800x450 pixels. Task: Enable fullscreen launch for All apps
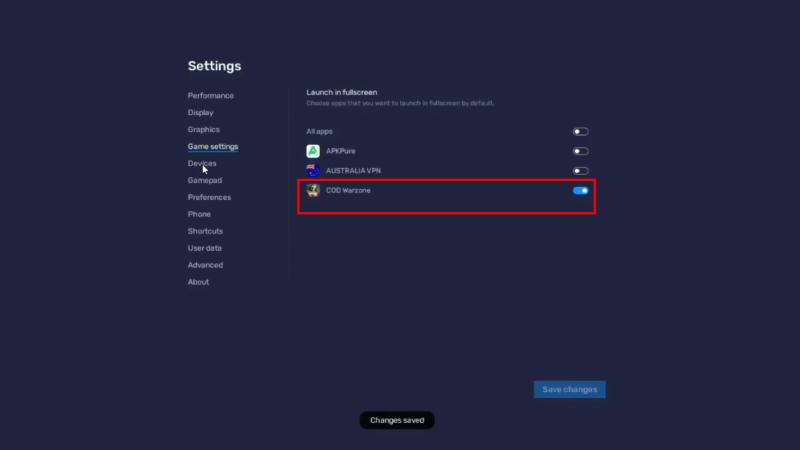pos(580,132)
